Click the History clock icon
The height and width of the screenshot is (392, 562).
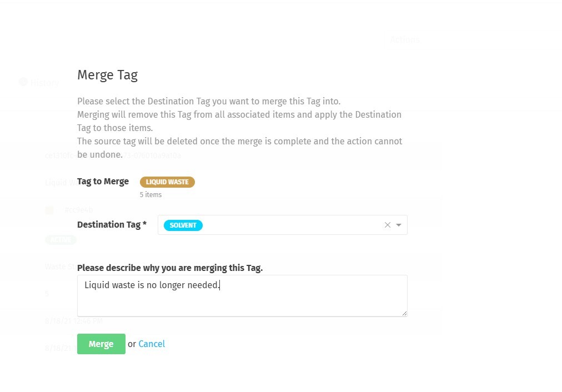23,82
